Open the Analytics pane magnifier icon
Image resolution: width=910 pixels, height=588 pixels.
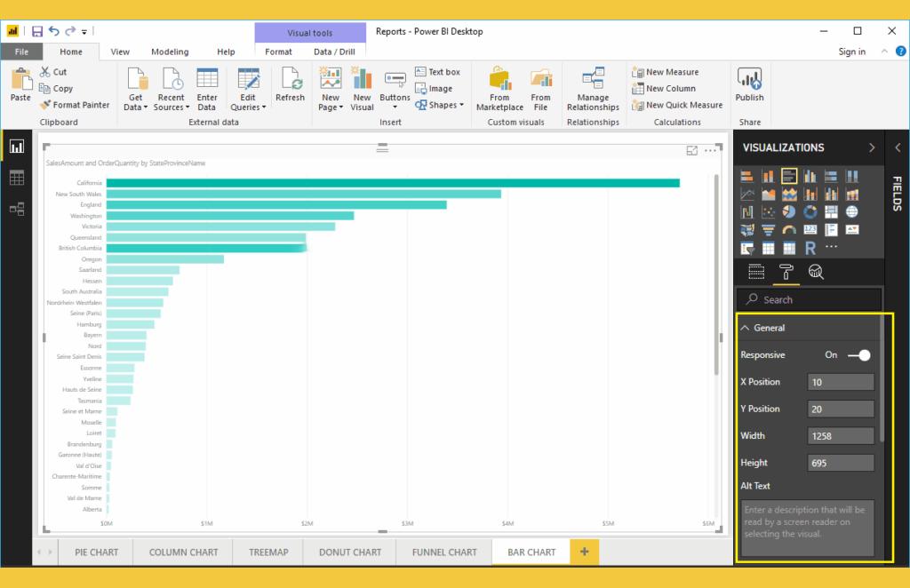click(x=816, y=273)
